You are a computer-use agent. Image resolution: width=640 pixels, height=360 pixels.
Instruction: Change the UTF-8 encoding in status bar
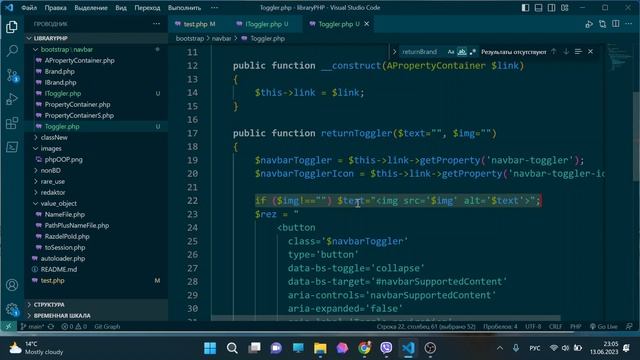click(533, 327)
